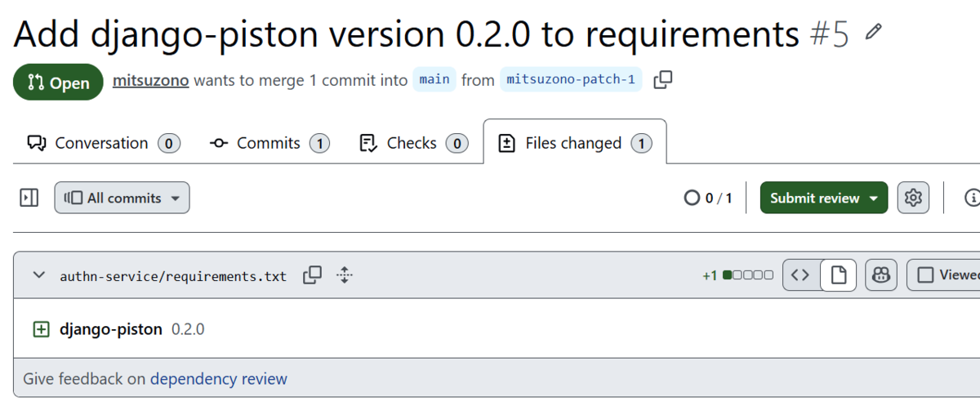Copy authn-service/requirements.txt file path
This screenshot has height=415, width=980.
tap(312, 275)
